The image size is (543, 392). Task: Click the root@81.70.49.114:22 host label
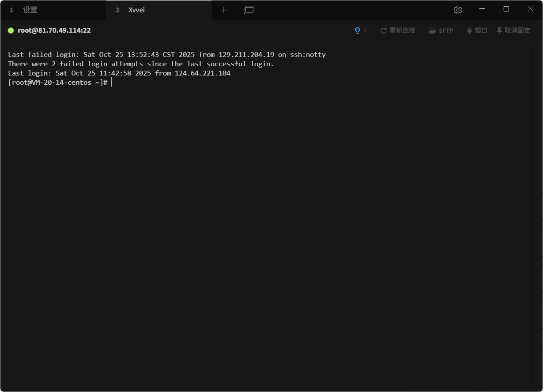54,30
